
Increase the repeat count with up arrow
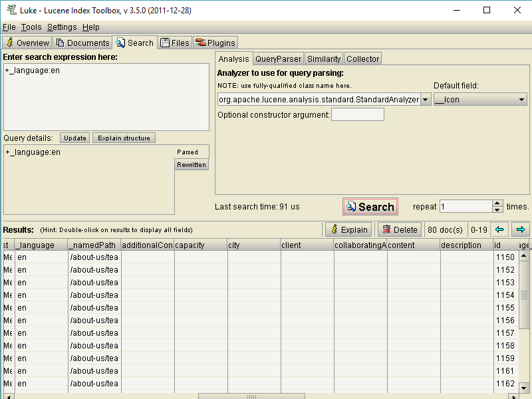tap(497, 203)
